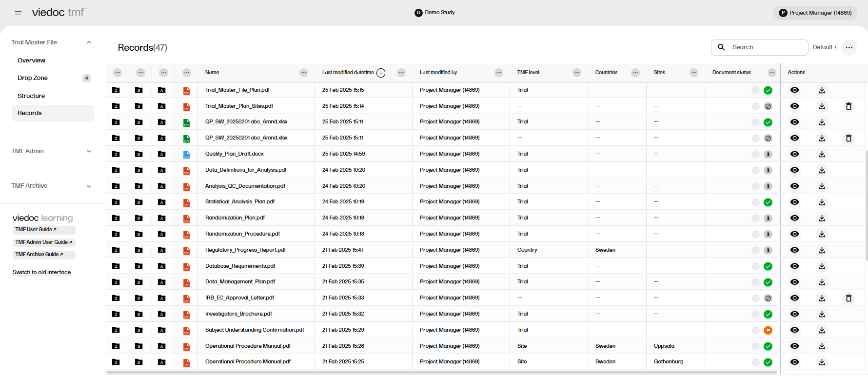Click Switch to old interface link
Screen dimensions: 868x378
point(41,272)
